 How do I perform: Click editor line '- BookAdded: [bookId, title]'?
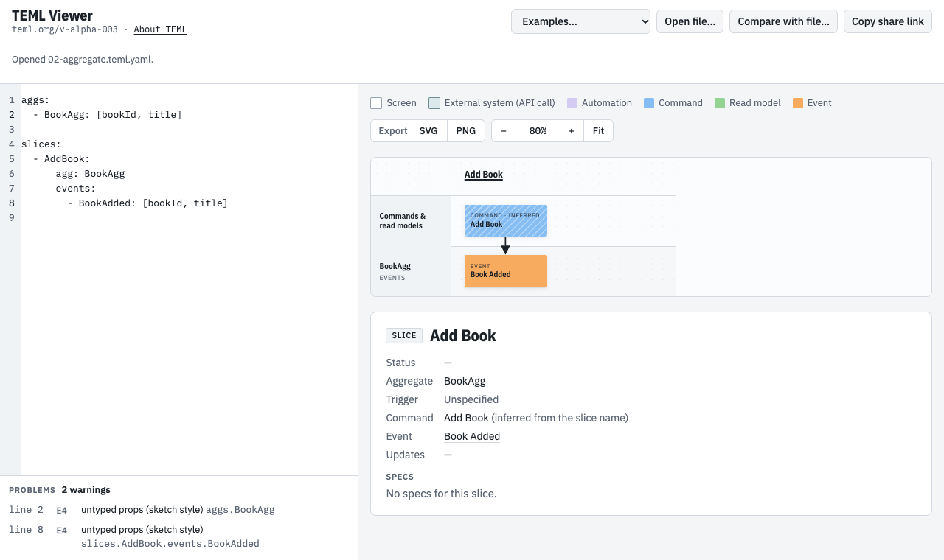(190, 203)
